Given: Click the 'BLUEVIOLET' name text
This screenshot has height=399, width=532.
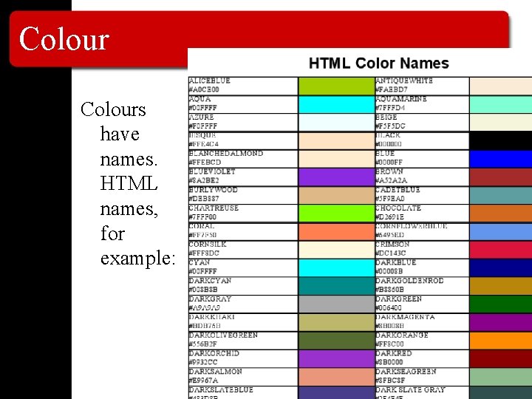Looking at the screenshot, I should [x=212, y=171].
